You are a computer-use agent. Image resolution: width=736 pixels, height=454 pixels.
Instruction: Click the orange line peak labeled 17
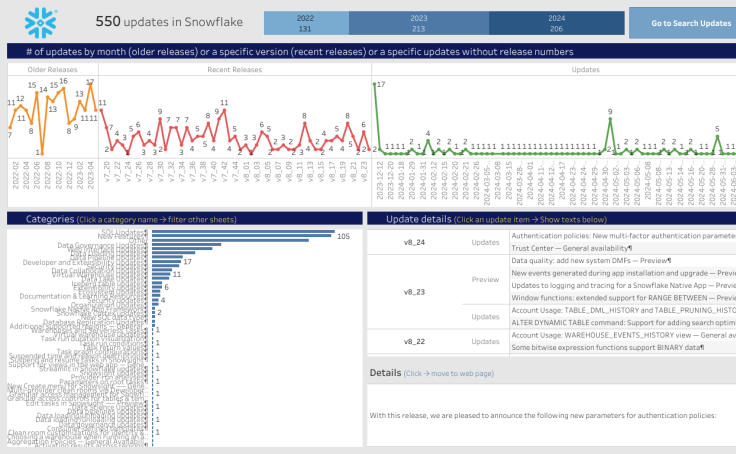(x=91, y=85)
